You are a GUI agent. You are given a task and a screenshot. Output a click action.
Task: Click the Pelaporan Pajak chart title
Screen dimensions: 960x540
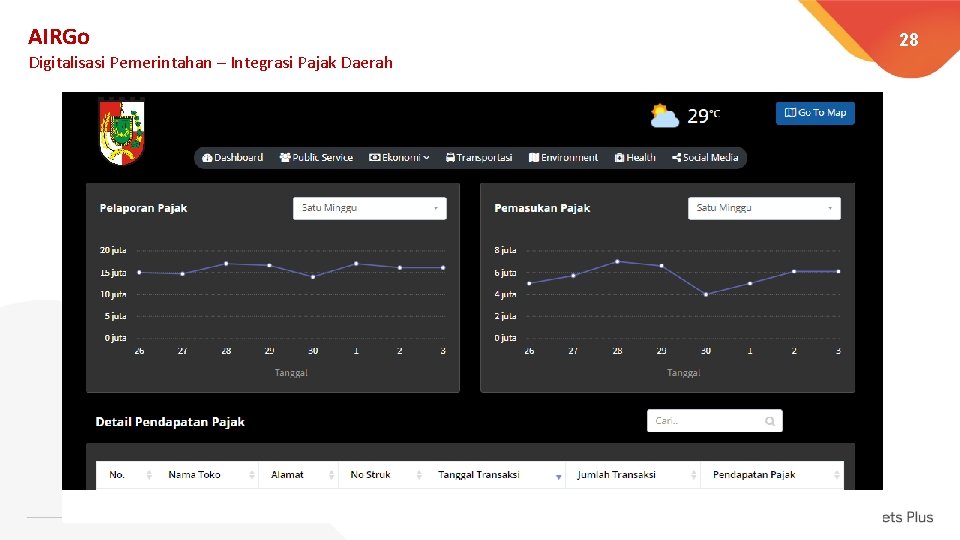[x=143, y=208]
